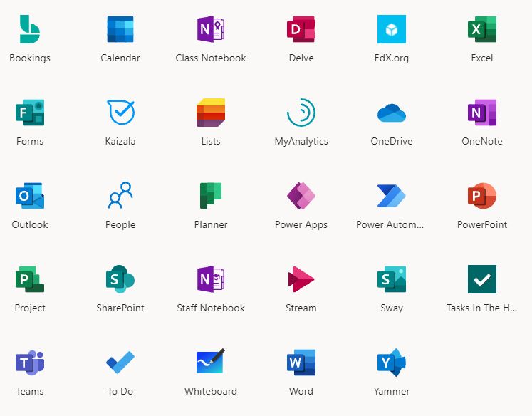Click the "Project" text label
Viewport: 532px width, 416px height.
click(x=30, y=308)
